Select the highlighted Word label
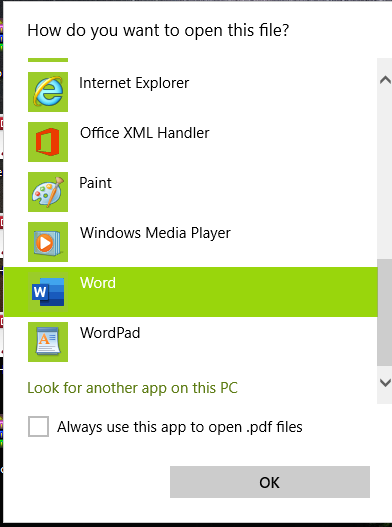Viewport: 392px width, 527px height. tap(98, 283)
